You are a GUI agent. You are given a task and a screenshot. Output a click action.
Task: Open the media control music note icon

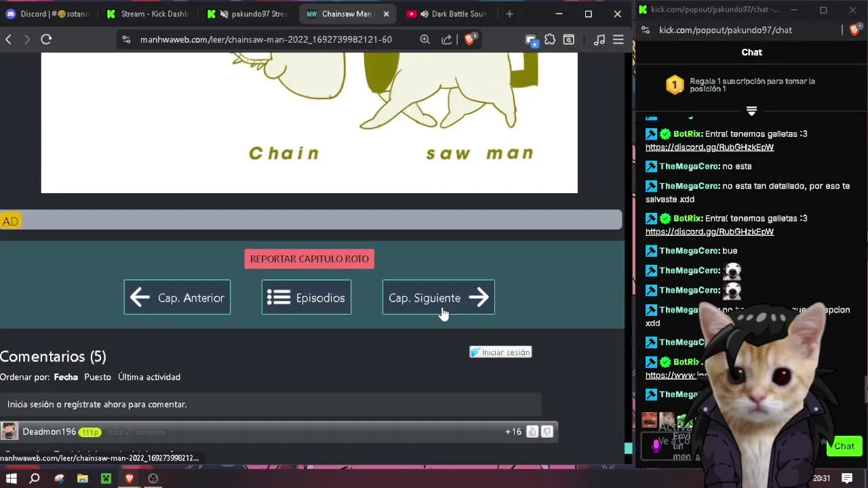[x=599, y=40]
